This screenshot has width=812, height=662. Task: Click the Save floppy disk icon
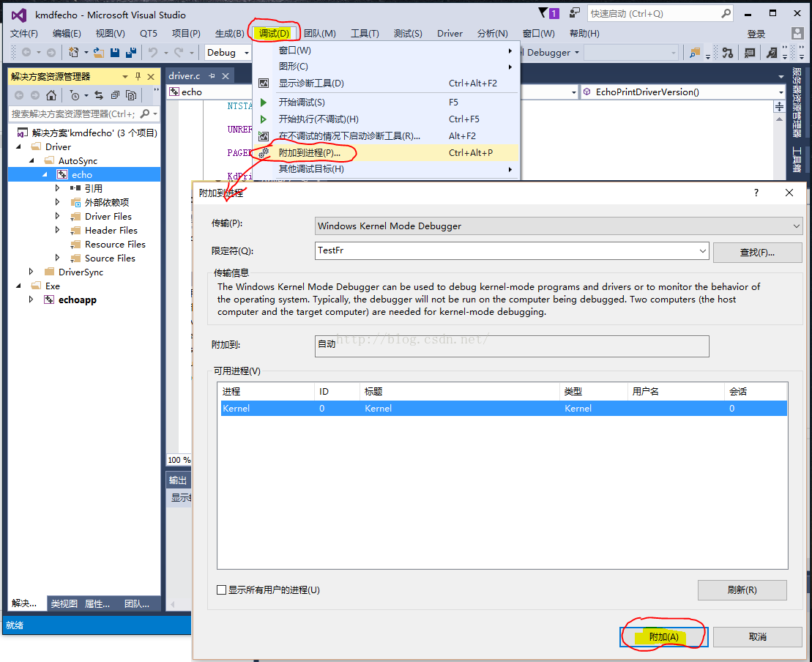coord(115,52)
